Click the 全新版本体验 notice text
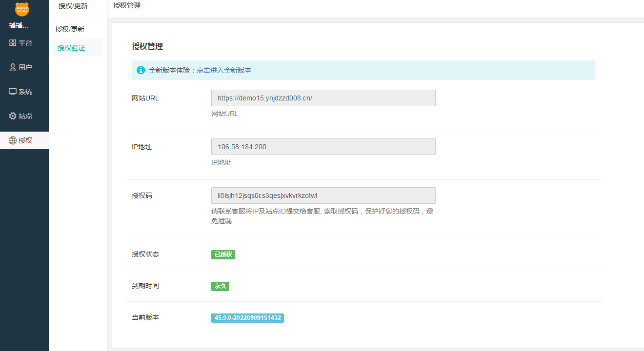Screen dimensions: 644x351 [173, 70]
